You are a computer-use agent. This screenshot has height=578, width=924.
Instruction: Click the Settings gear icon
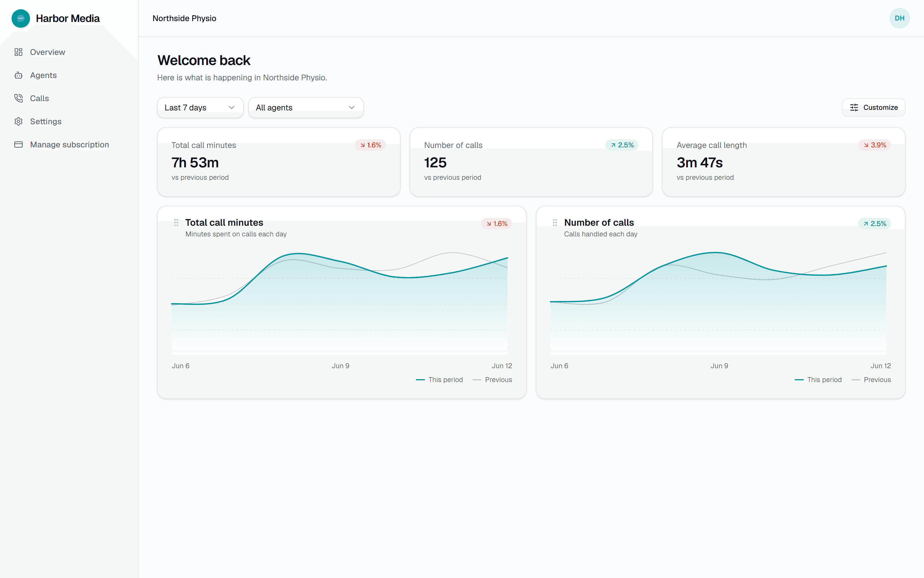[18, 122]
